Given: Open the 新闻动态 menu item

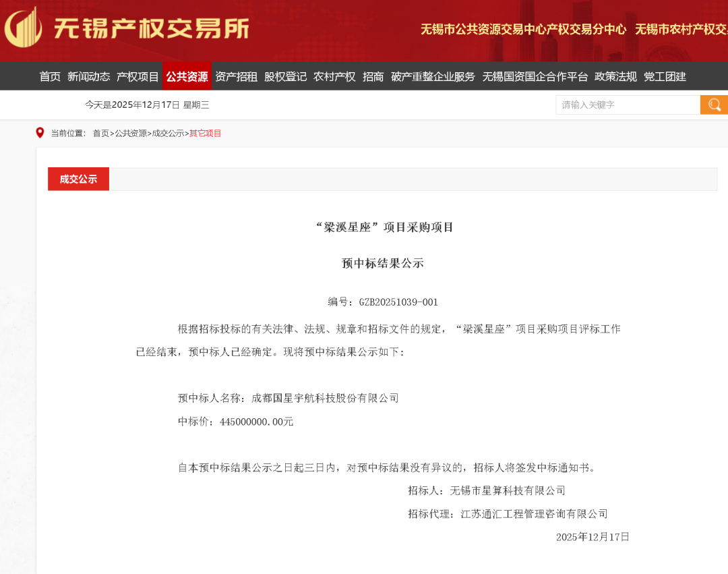Looking at the screenshot, I should click(88, 76).
